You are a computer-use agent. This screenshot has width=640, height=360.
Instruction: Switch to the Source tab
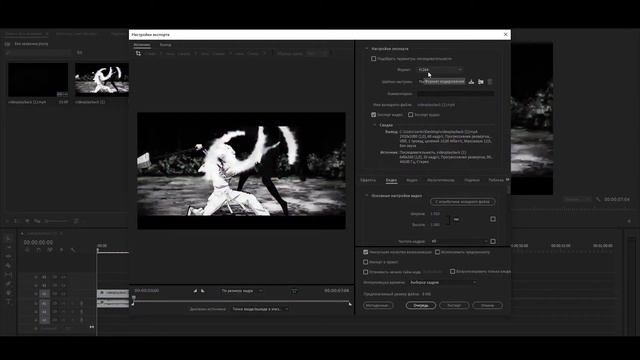click(x=142, y=45)
